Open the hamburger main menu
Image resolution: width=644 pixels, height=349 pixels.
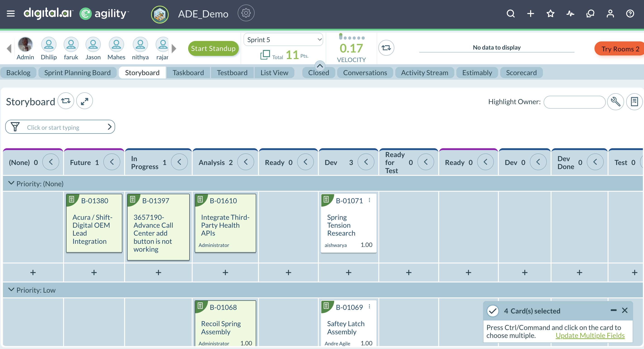point(10,14)
